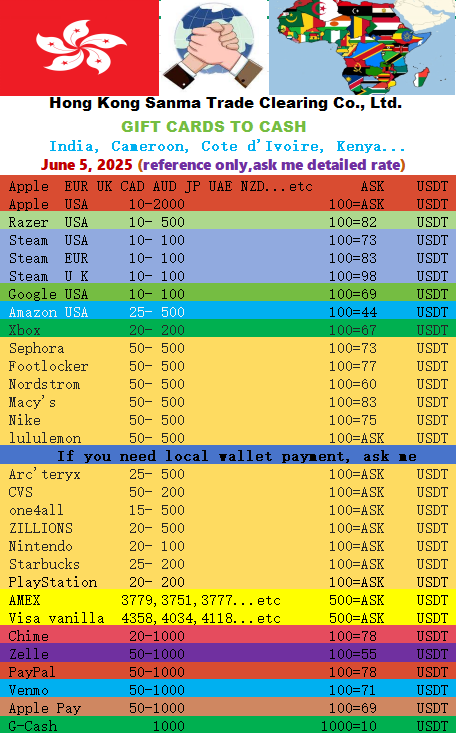Select the '100=69' rate in Google row

point(353,294)
